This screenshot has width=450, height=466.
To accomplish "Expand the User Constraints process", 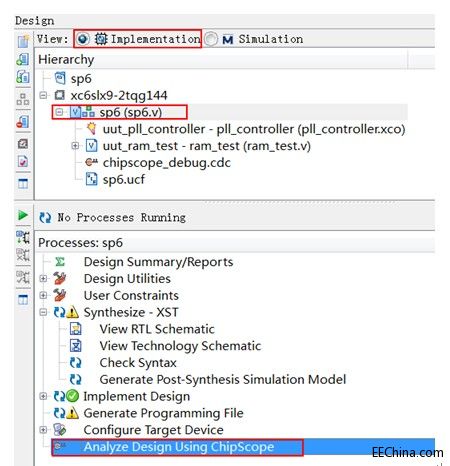I will (x=43, y=295).
